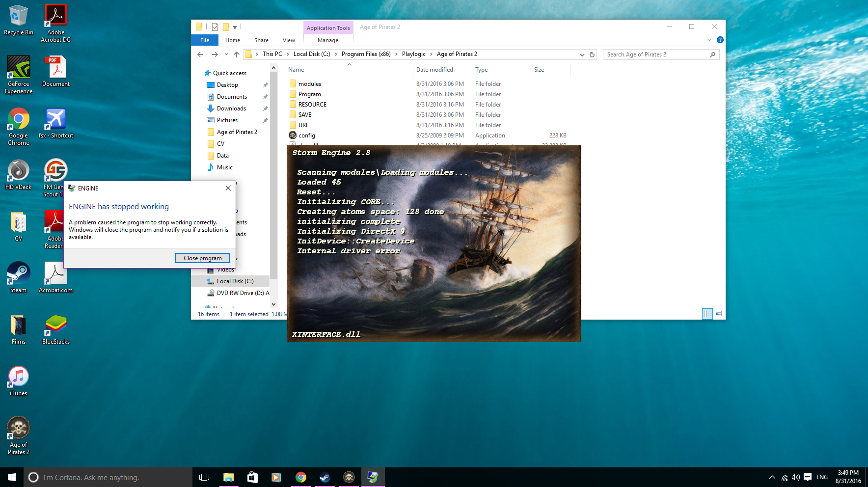This screenshot has height=487, width=868.
Task: Open the Windows Store taskbar icon
Action: [252, 477]
